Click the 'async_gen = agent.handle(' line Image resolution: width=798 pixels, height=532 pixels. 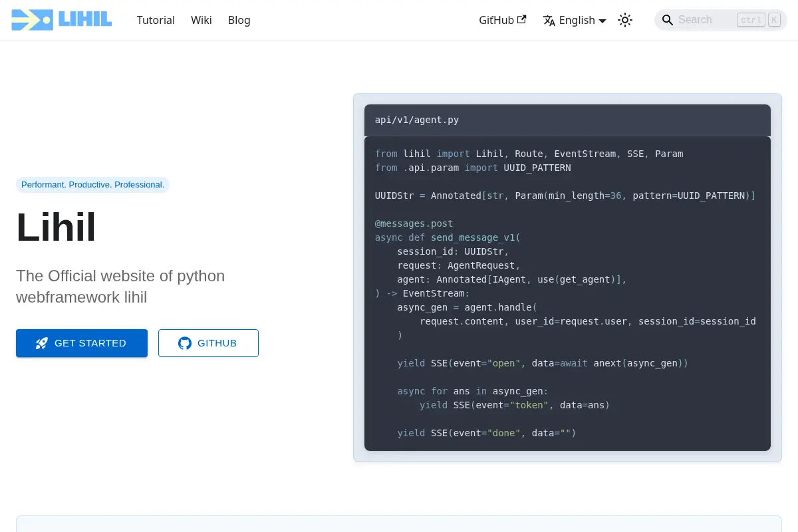[x=467, y=307]
